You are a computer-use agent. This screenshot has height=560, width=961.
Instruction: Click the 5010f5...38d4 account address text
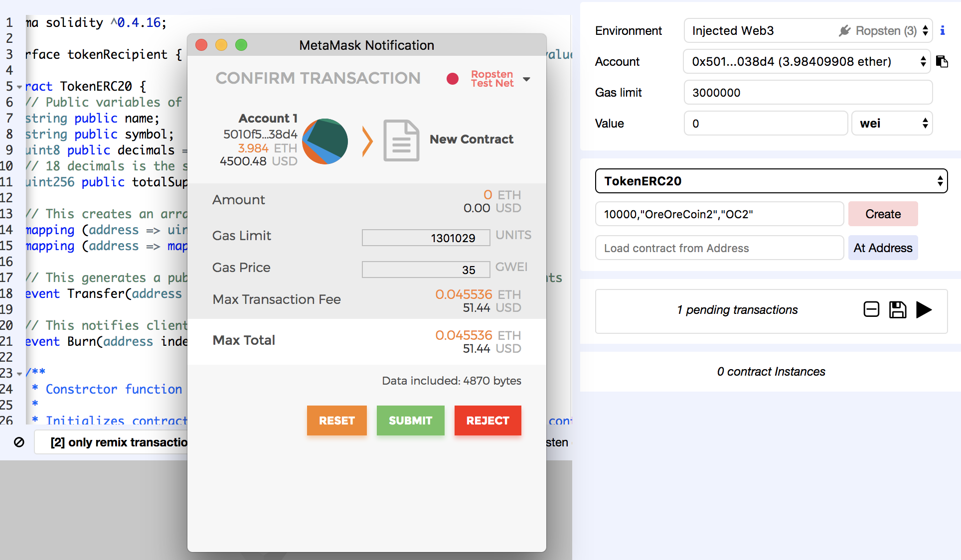[x=260, y=135]
